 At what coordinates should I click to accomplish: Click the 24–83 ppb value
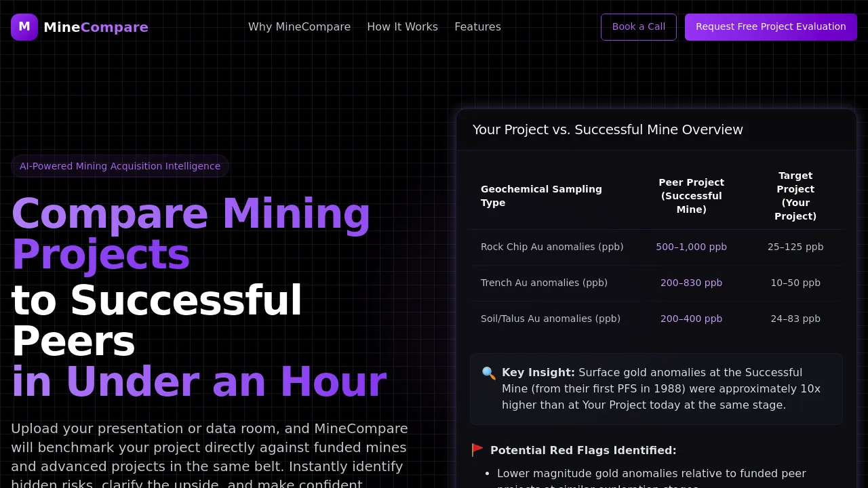coord(795,319)
